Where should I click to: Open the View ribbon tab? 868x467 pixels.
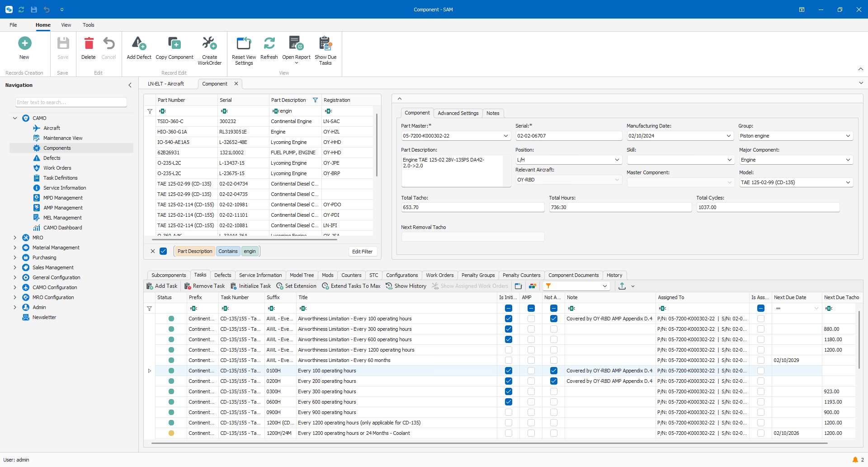point(66,25)
